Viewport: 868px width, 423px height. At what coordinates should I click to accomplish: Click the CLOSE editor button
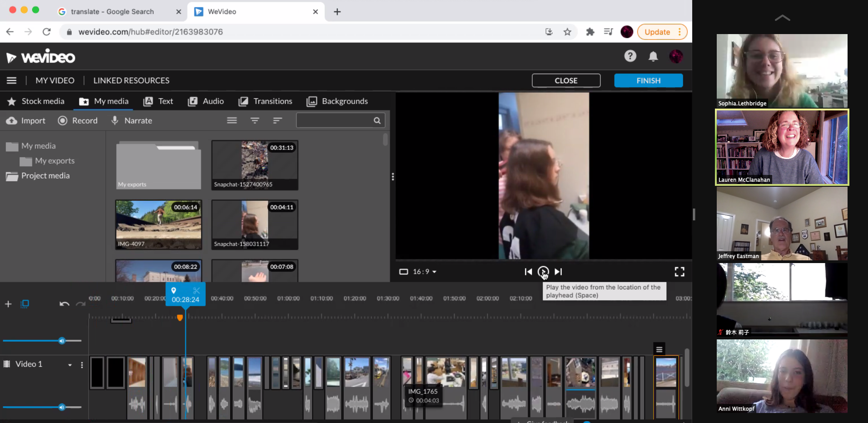[566, 80]
